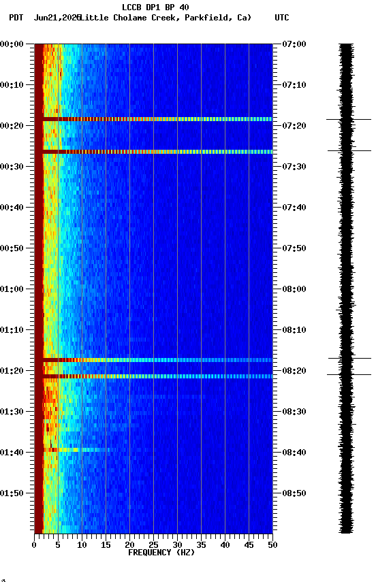Image resolution: width=376 pixels, height=588 pixels.
Task: Click the 15 Hz frequency axis label
Action: pyautogui.click(x=106, y=545)
